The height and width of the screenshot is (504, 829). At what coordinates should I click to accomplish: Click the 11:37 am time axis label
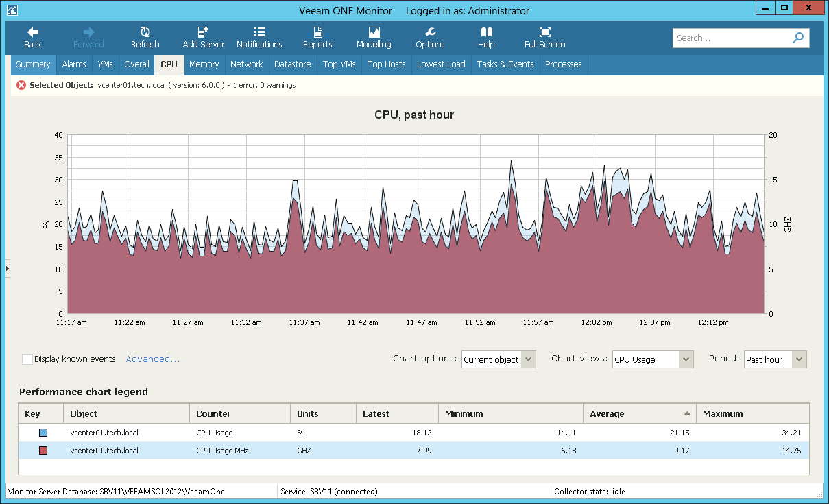(304, 322)
